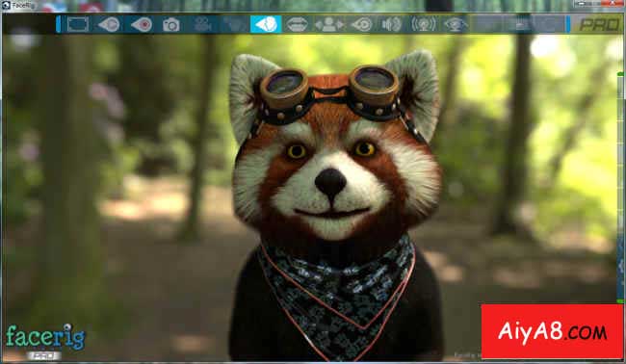
Task: Click the PRO logo in the toolbar
Action: pyautogui.click(x=599, y=25)
